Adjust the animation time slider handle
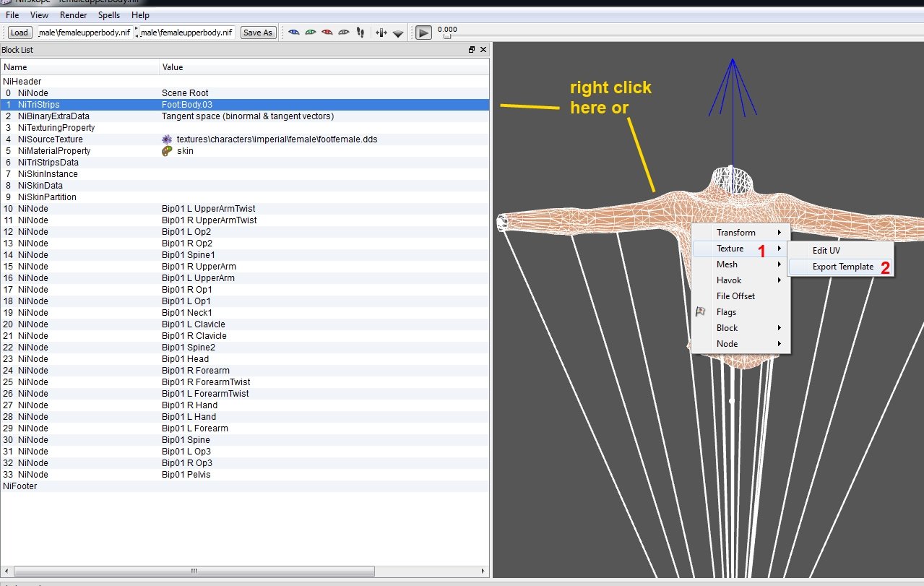The height and width of the screenshot is (586, 924). 446,36
